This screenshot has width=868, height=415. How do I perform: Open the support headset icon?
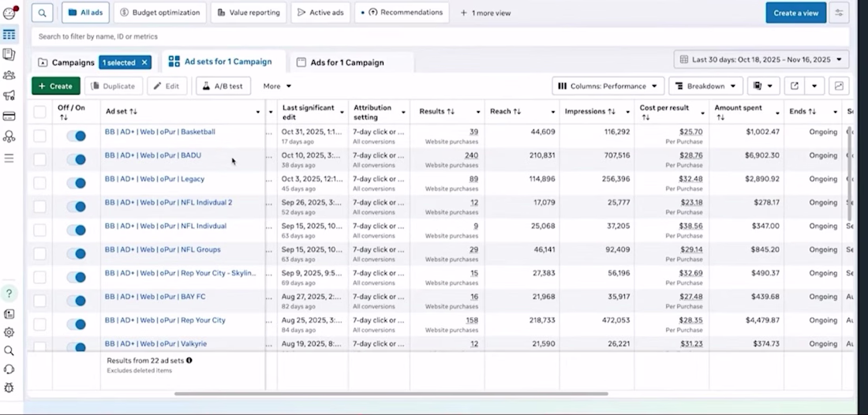coord(9,369)
